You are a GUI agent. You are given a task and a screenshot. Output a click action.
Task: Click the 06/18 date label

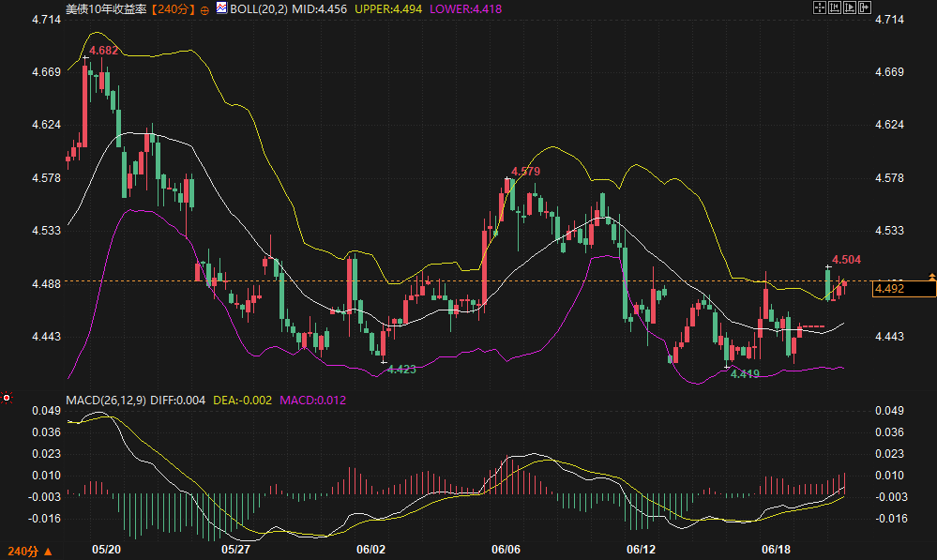pyautogui.click(x=777, y=550)
